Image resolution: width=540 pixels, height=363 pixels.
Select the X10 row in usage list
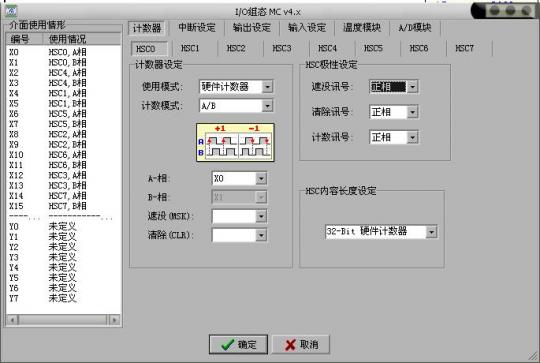pos(63,155)
